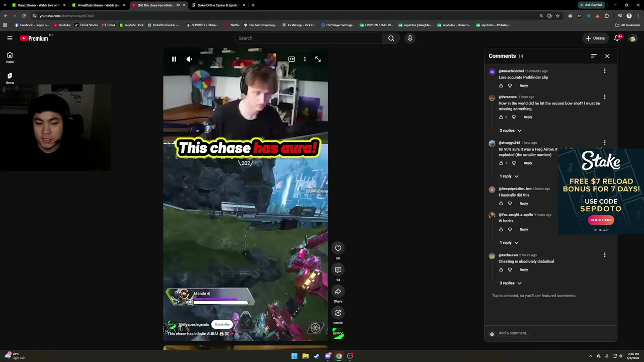Expand 3 replies under @zachsurver's comment
The width and height of the screenshot is (644, 362).
pyautogui.click(x=510, y=283)
